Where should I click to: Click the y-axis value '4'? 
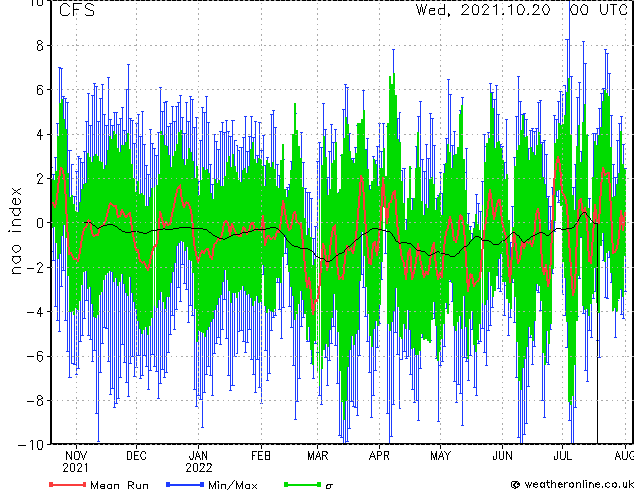click(x=40, y=134)
